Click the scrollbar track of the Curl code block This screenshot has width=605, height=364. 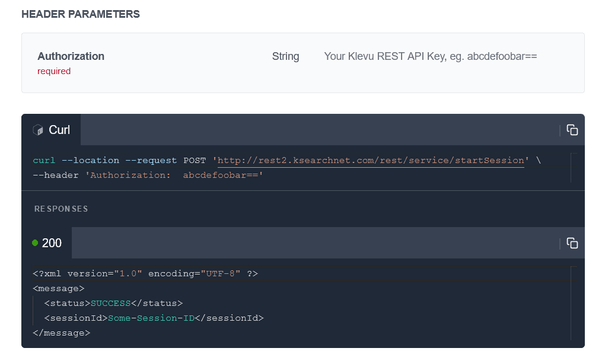(x=572, y=167)
